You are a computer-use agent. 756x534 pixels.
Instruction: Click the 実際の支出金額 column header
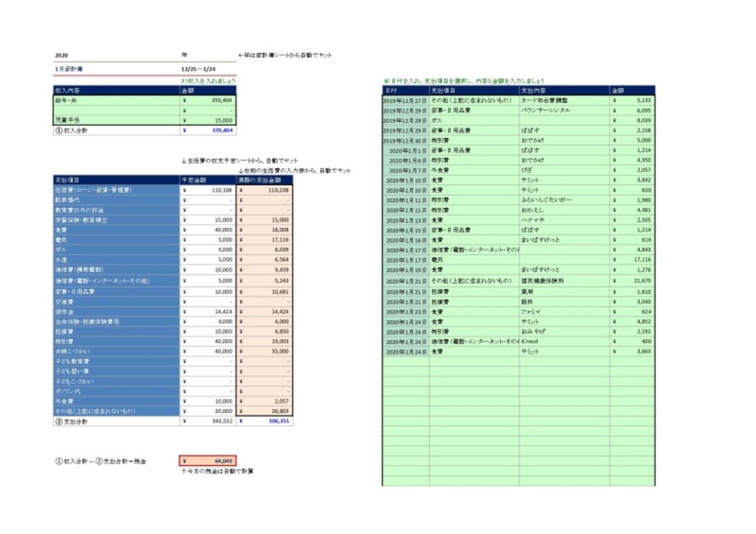coord(265,179)
